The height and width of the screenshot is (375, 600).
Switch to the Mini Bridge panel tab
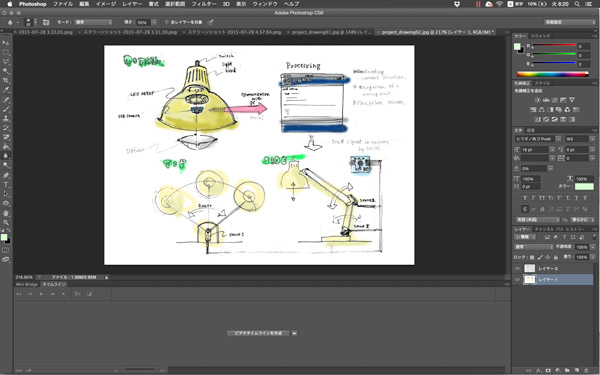[27, 284]
